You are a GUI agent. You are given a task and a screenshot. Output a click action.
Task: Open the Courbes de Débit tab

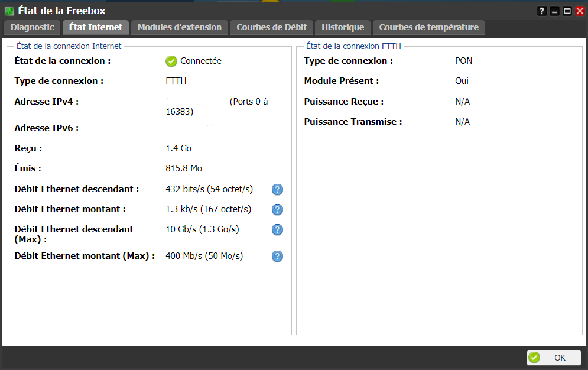(x=271, y=27)
